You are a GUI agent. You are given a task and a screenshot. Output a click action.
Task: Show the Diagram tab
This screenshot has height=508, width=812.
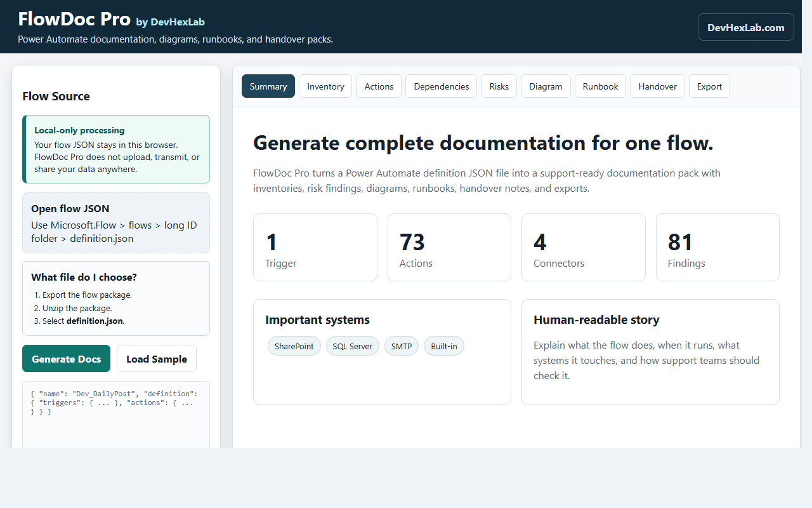click(546, 86)
